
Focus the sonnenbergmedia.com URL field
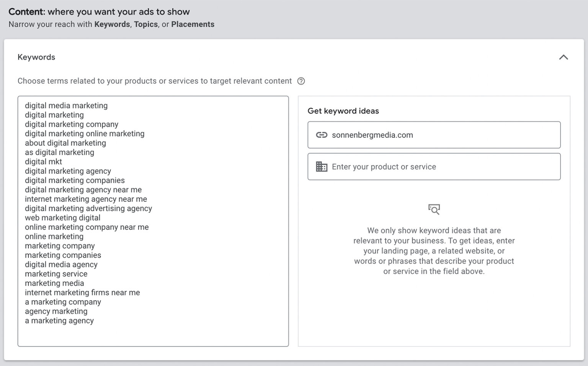[440, 135]
